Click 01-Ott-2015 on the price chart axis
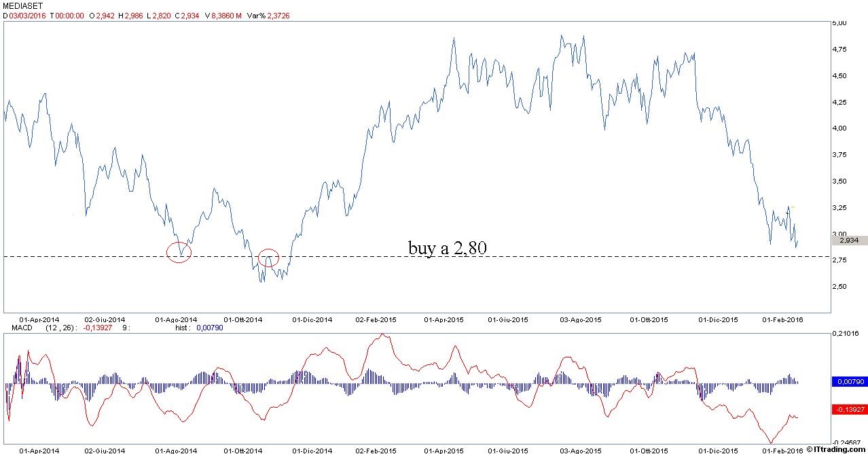 coord(649,319)
